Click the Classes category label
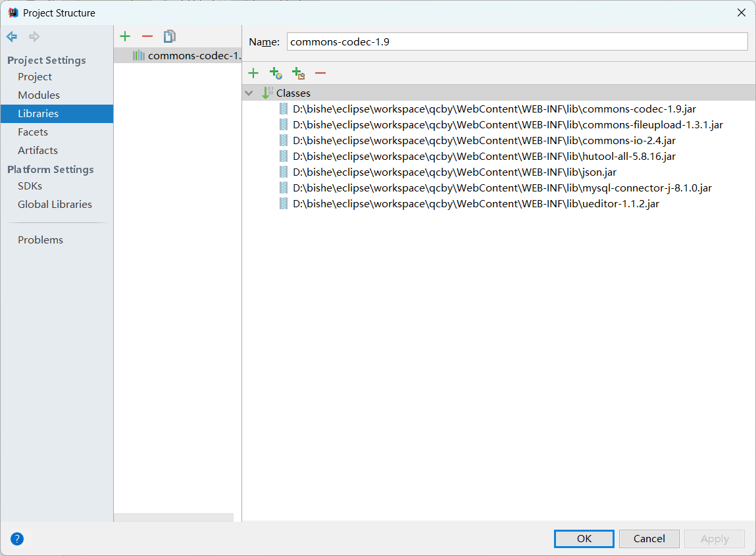756x556 pixels. coord(293,93)
